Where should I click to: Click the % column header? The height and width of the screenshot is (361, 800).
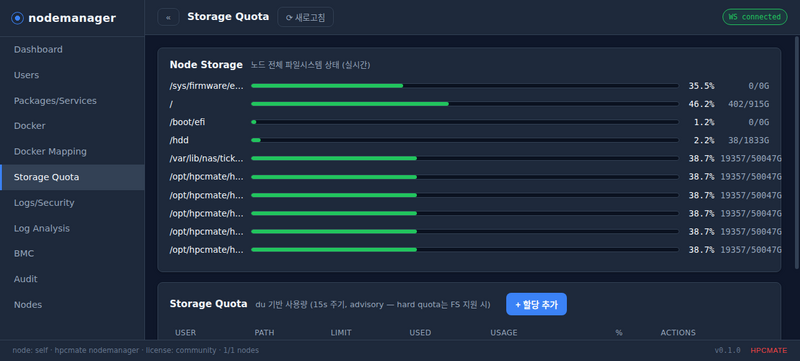coord(619,332)
